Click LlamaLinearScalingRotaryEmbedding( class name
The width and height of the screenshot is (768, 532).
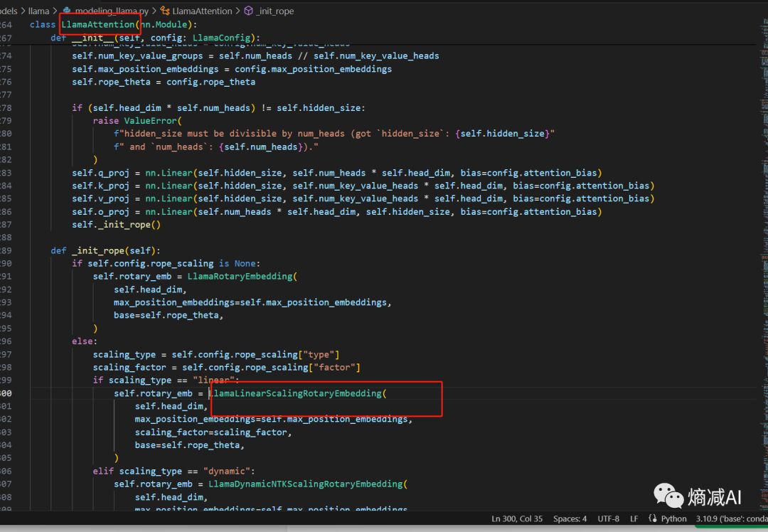tap(297, 393)
